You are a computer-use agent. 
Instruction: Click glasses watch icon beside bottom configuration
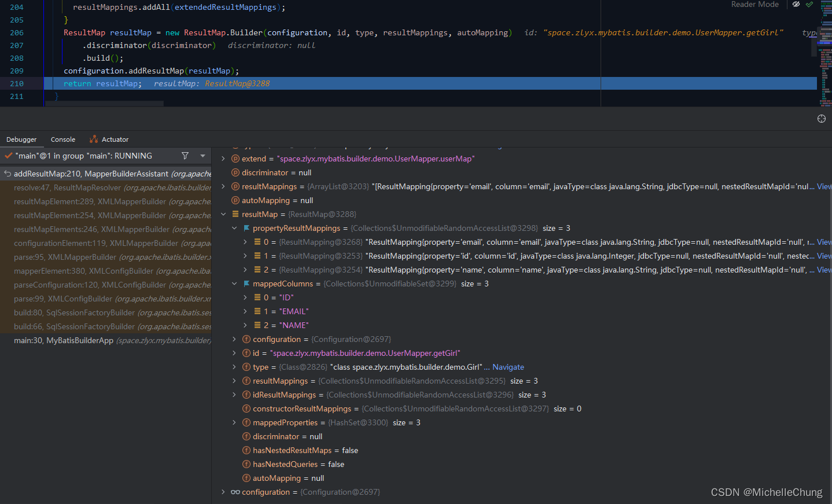tap(235, 492)
